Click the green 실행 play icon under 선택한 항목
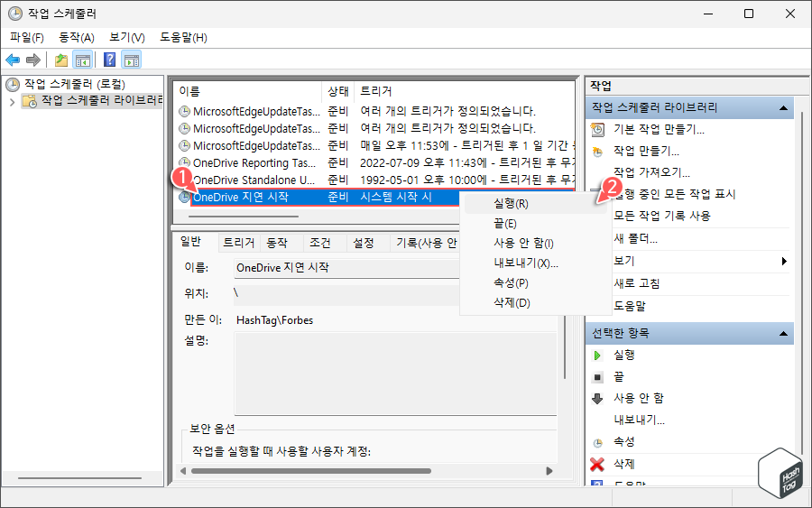812x508 pixels. click(x=597, y=356)
